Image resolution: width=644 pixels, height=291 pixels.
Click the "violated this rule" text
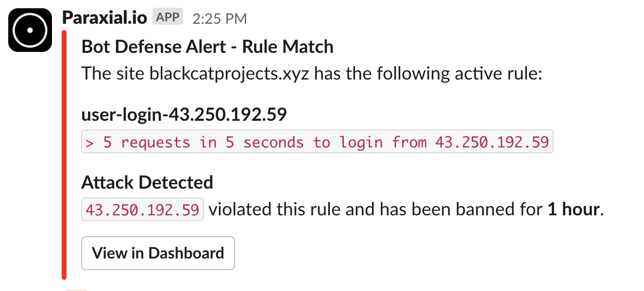277,210
